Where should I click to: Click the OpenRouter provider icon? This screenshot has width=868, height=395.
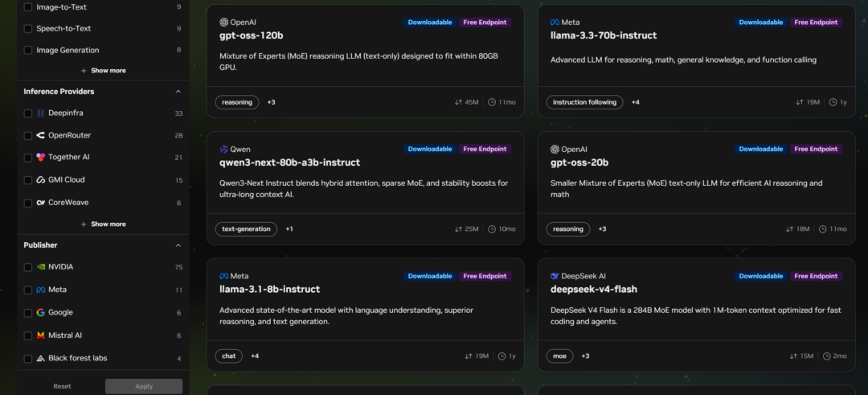click(40, 135)
